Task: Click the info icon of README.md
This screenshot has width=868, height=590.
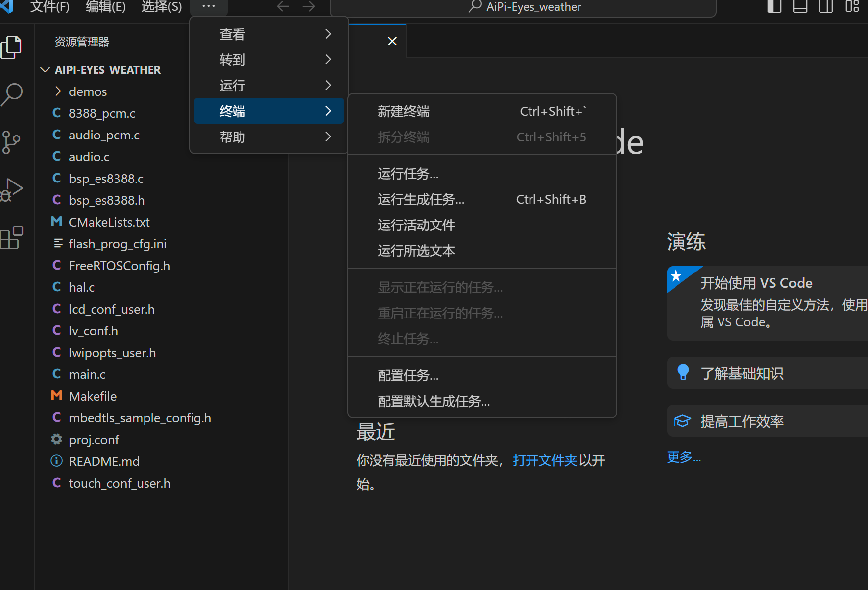Action: click(57, 461)
